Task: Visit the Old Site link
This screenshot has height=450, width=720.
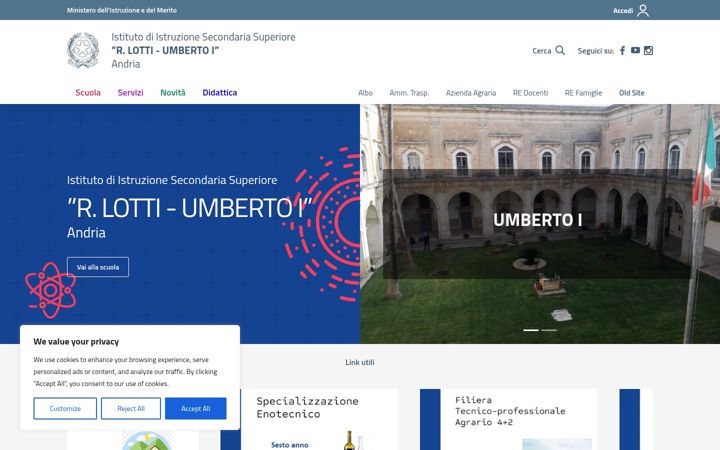Action: [x=631, y=93]
